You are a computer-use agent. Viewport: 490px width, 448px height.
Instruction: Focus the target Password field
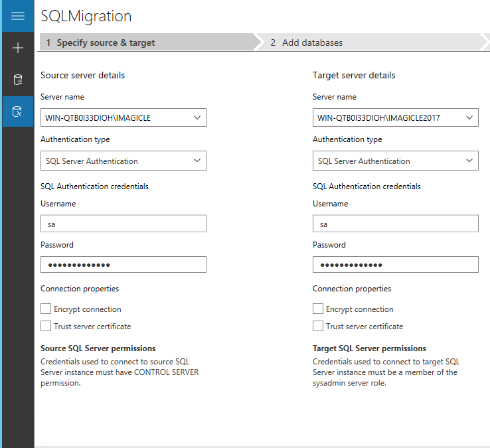pos(395,265)
